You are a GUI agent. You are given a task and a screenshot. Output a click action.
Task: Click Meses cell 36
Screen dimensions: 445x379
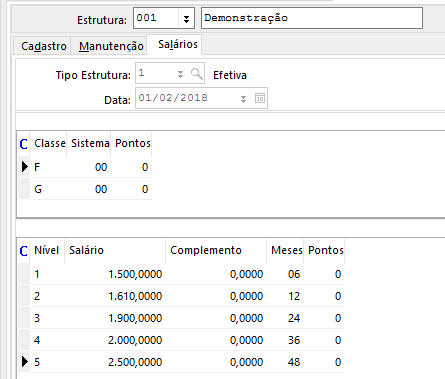(x=286, y=340)
